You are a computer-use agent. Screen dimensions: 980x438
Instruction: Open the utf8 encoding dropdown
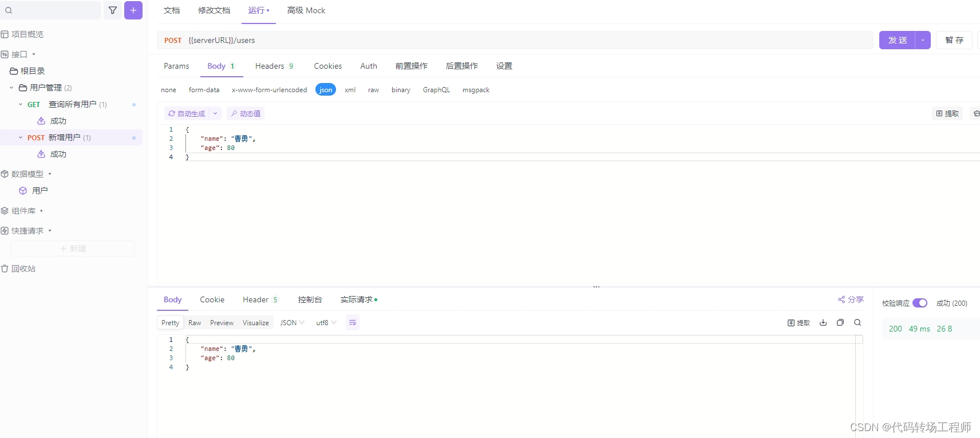tap(326, 323)
